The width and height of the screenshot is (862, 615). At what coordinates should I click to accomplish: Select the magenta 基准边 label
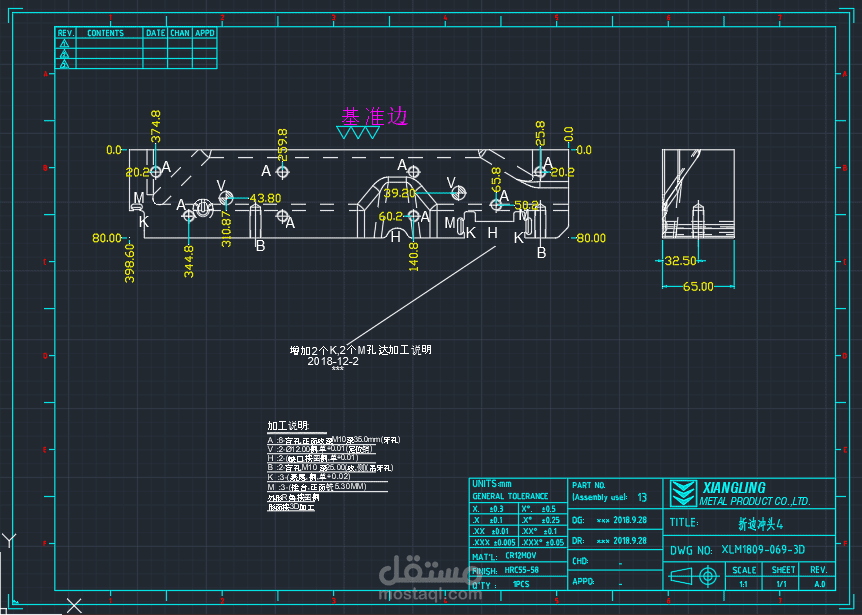(374, 116)
